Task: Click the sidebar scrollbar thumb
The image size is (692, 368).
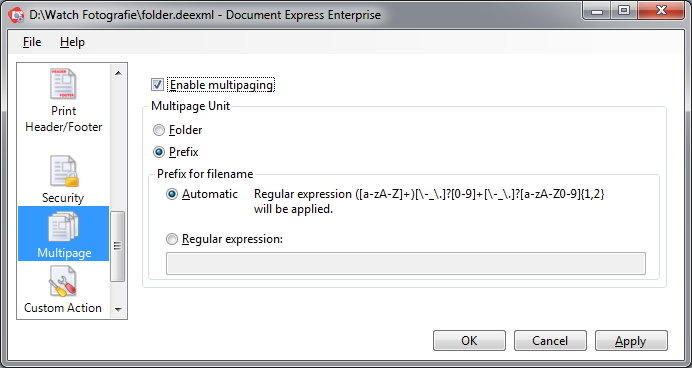Action: click(x=118, y=246)
